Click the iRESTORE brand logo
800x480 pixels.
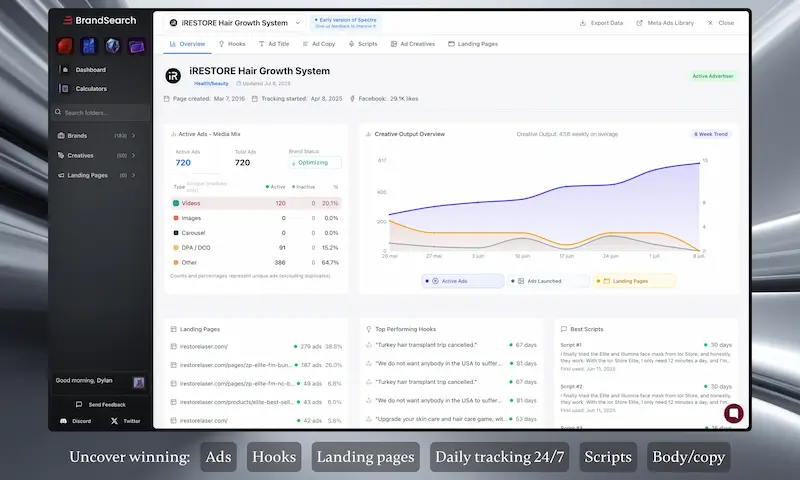coord(173,76)
